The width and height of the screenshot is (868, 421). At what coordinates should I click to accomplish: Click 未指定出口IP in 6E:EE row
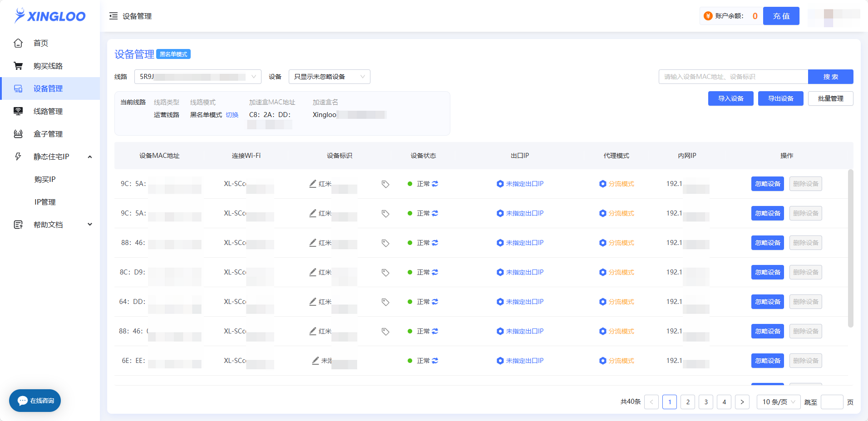click(x=520, y=361)
